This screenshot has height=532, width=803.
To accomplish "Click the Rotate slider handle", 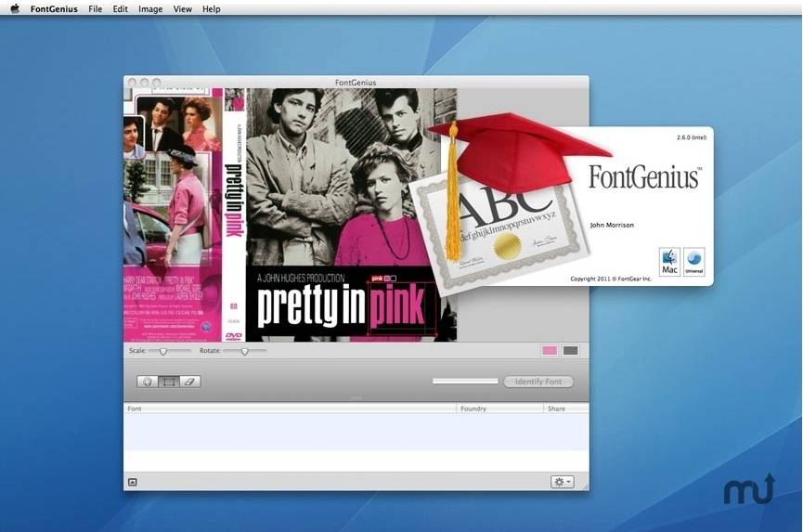I will coord(245,351).
